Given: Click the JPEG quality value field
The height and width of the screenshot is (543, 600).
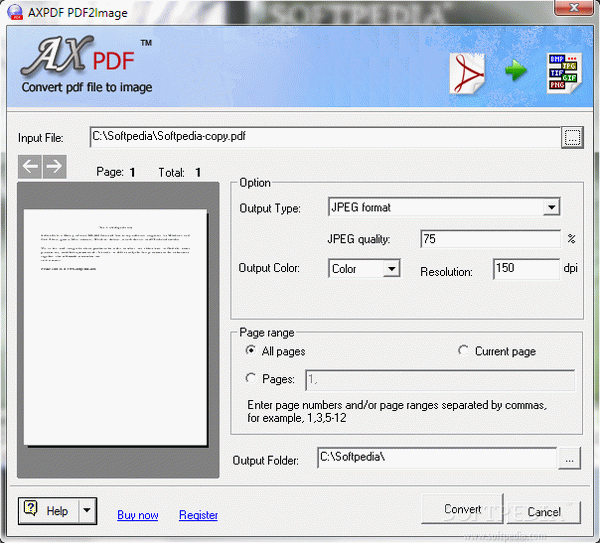Looking at the screenshot, I should [490, 239].
